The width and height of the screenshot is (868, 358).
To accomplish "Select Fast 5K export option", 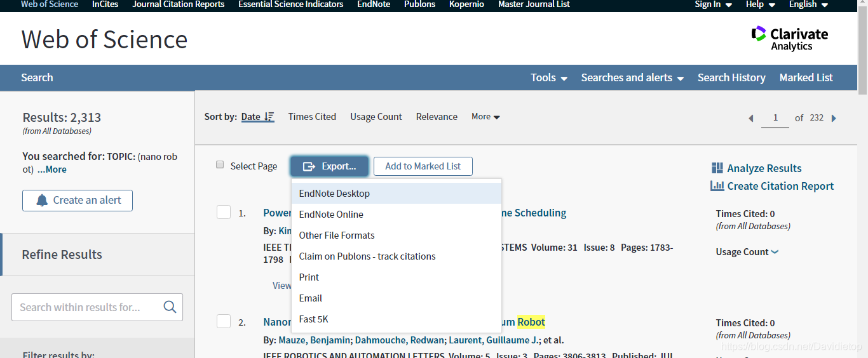I will pyautogui.click(x=397, y=319).
